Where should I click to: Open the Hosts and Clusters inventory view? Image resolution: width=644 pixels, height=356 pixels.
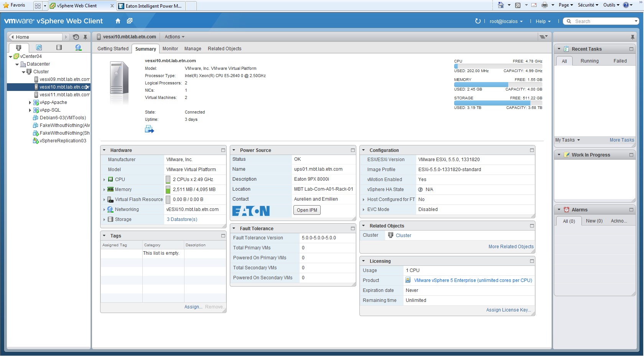coord(18,48)
